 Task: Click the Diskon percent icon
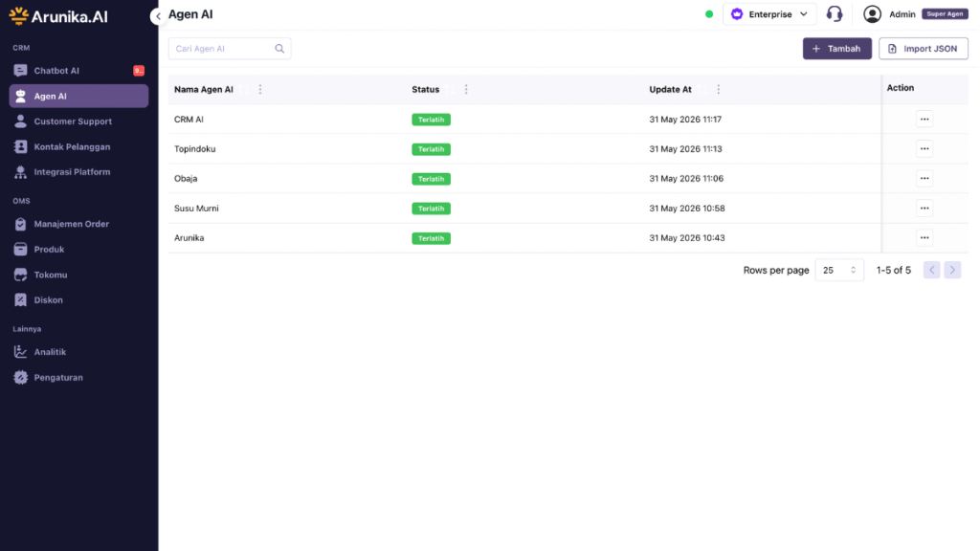pos(21,299)
